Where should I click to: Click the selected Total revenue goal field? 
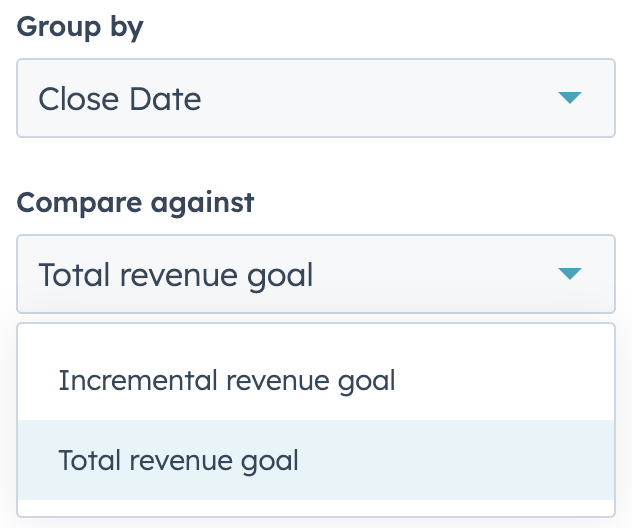point(176,274)
